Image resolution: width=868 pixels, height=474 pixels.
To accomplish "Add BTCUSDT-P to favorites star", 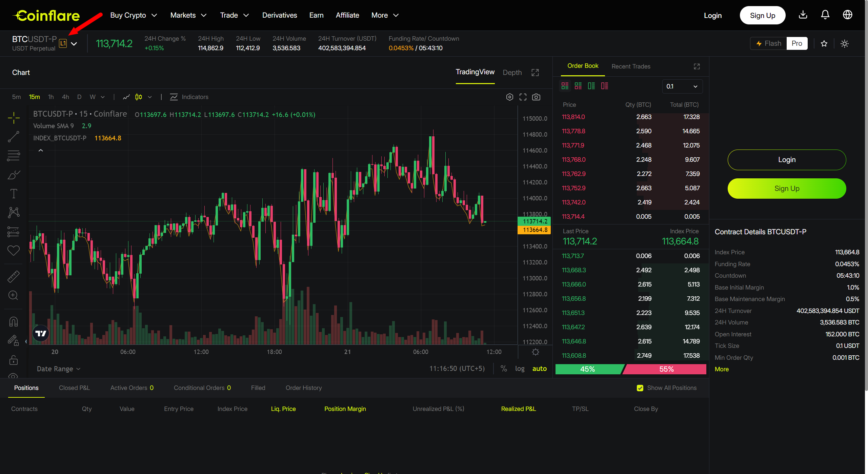I will point(824,43).
